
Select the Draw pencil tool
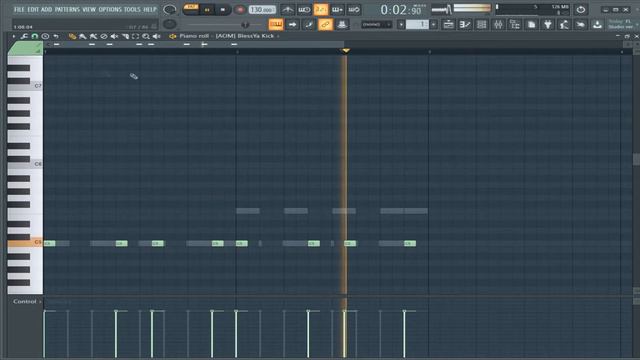(72, 36)
